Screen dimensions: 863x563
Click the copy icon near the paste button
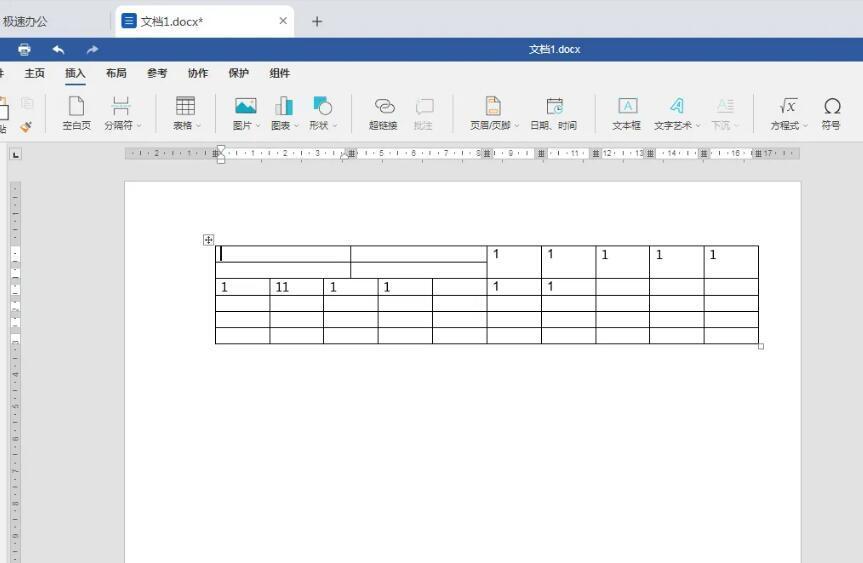point(27,103)
